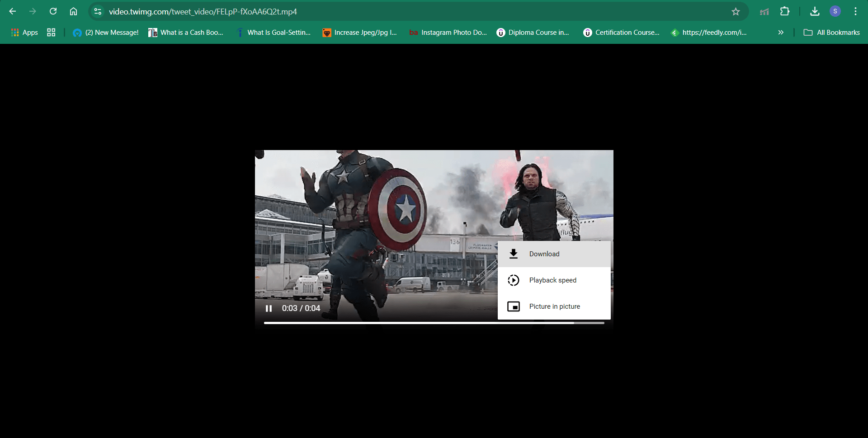868x438 pixels.
Task: Go back to the previous page
Action: tap(13, 11)
